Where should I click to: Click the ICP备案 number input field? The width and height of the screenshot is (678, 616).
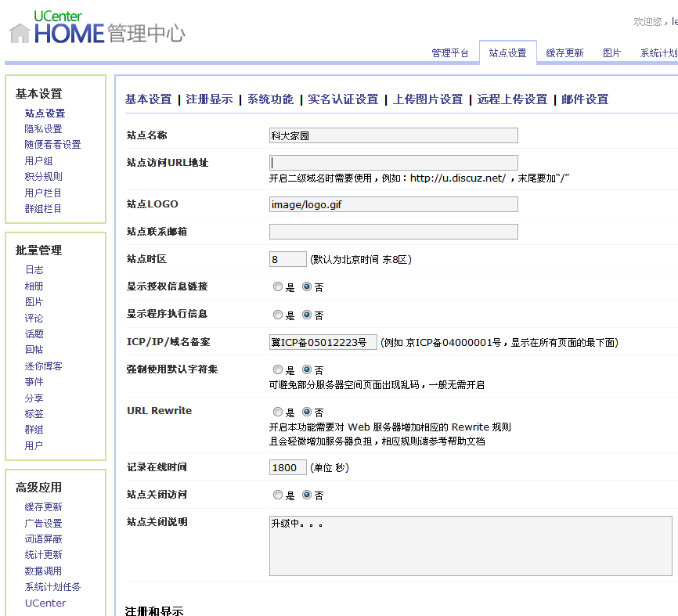click(323, 342)
